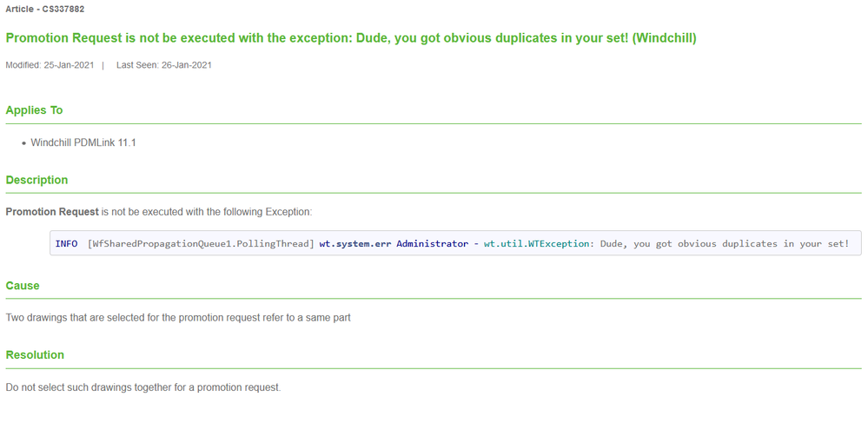Click the 'Two drawings that are selected' sentence
Screen dimensions: 868x423
point(178,318)
